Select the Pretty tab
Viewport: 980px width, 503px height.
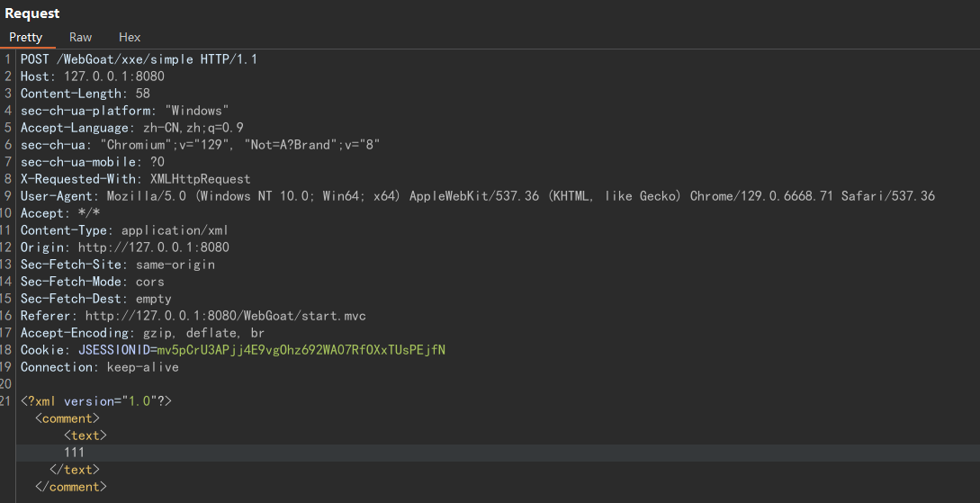click(26, 37)
